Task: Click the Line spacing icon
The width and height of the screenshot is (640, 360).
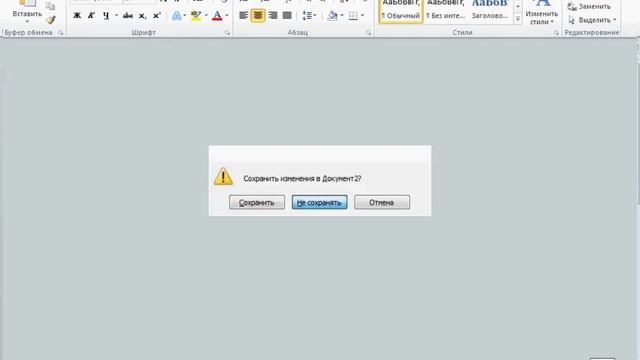Action: (x=307, y=16)
